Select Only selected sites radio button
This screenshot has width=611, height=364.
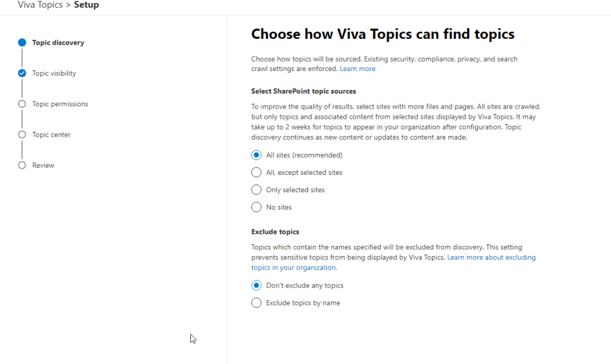pyautogui.click(x=257, y=190)
